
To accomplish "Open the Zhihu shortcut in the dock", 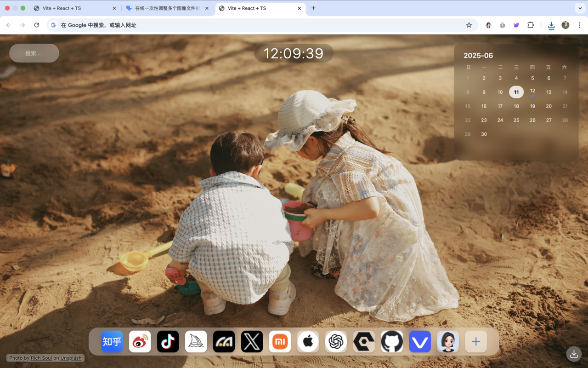I will [x=112, y=342].
